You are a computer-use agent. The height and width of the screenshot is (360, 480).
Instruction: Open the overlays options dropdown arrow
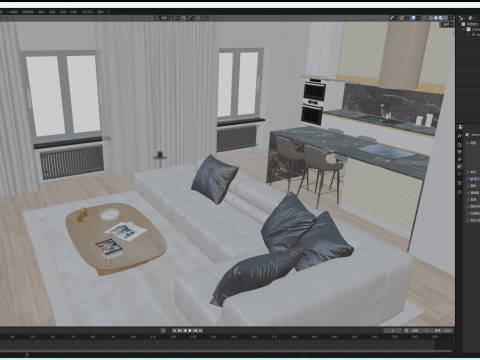[418, 18]
